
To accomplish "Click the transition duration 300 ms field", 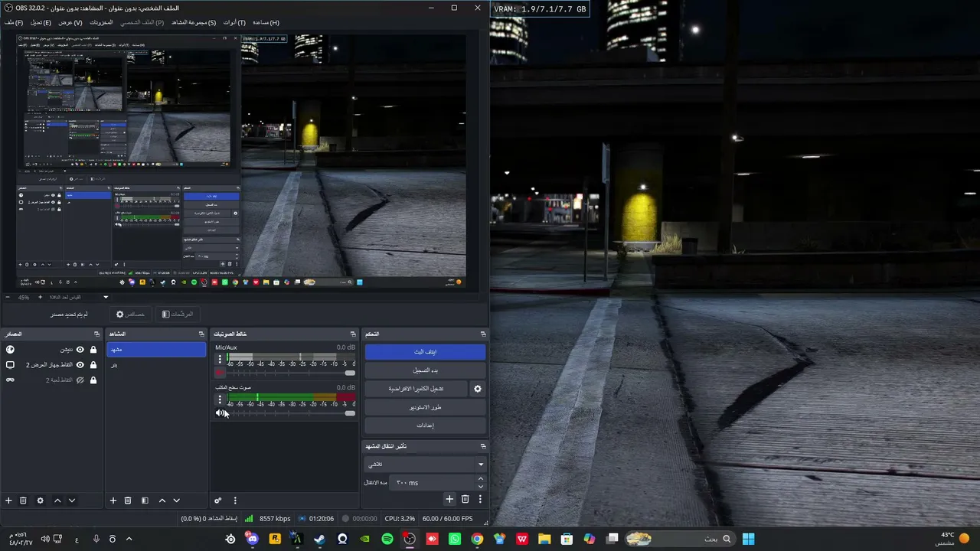I will click(x=432, y=483).
